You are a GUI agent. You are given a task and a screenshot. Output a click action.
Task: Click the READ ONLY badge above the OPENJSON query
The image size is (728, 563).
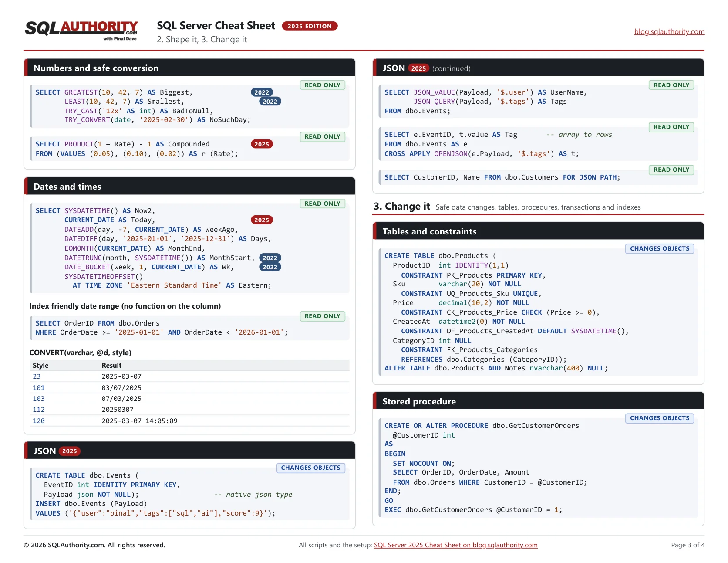pos(671,127)
